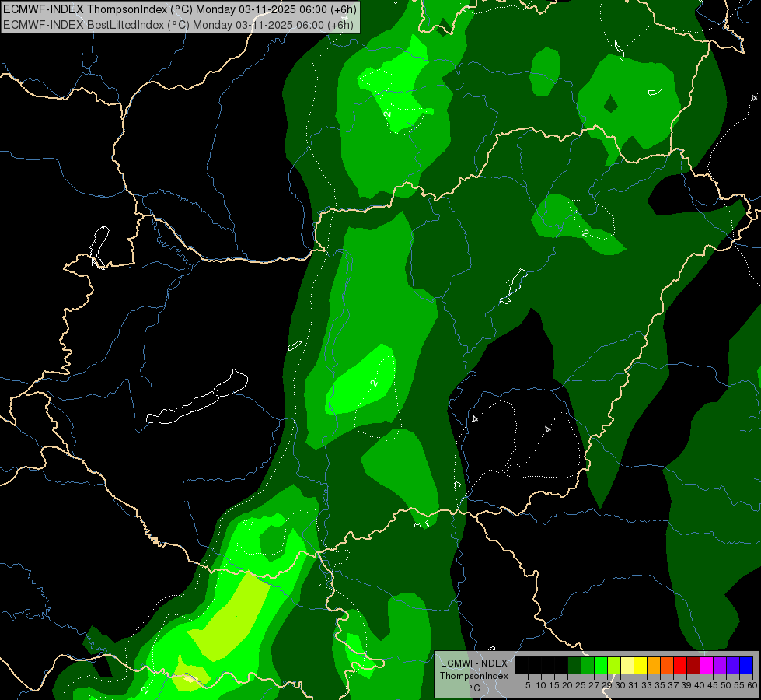
Task: Click legend tick value 5
Action: [528, 685]
